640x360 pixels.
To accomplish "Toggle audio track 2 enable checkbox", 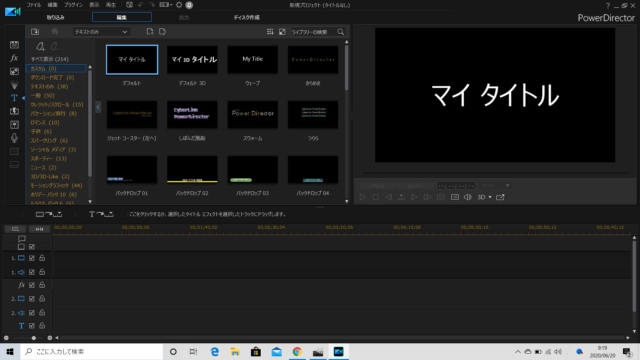I will click(x=32, y=313).
